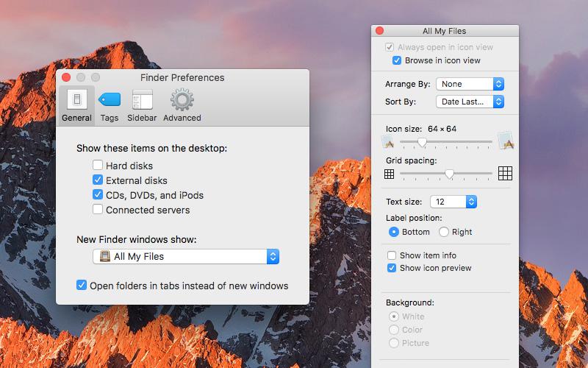Close the All My Files view options
588x368 pixels.
(x=379, y=31)
